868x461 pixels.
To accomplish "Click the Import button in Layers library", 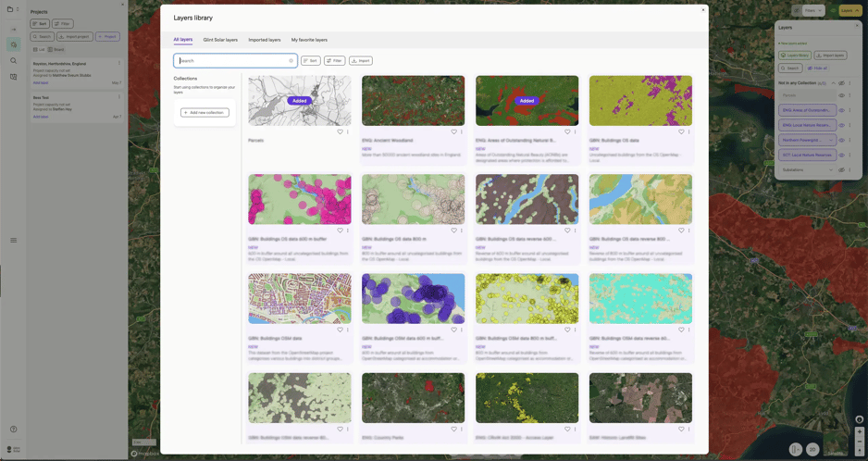I will coord(361,61).
